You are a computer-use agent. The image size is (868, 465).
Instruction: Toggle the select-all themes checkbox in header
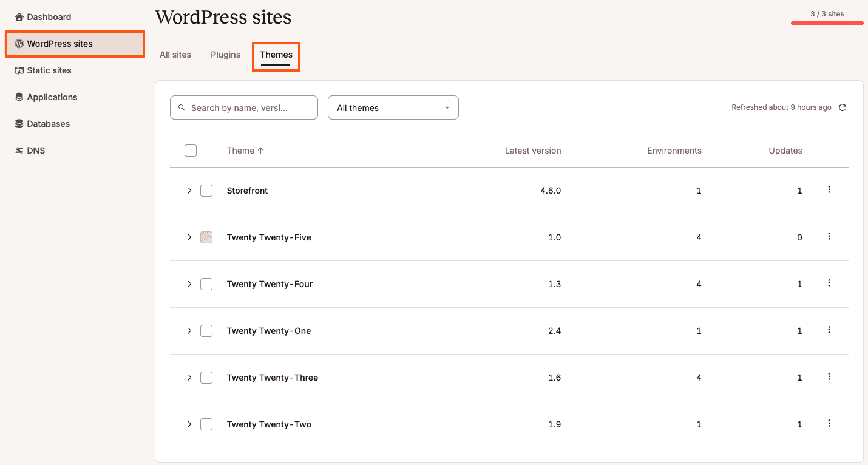[191, 151]
